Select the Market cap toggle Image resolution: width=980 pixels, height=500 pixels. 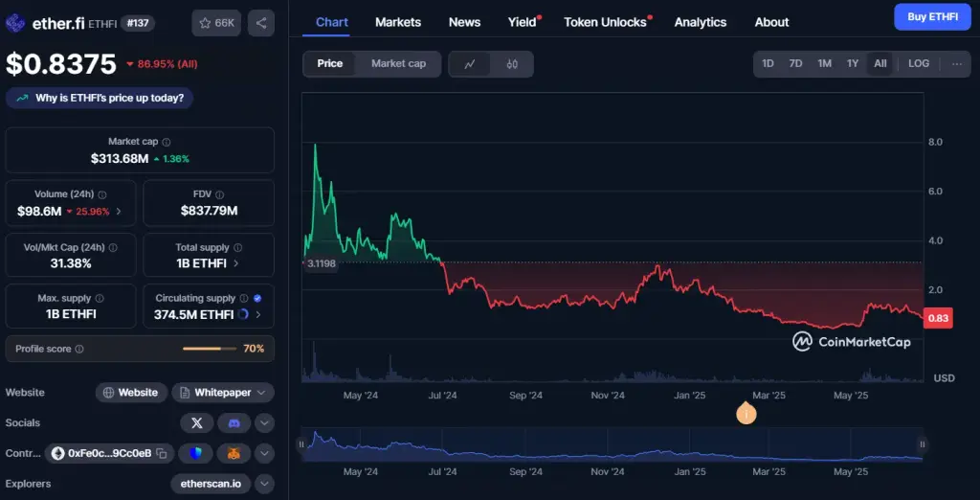pos(399,64)
